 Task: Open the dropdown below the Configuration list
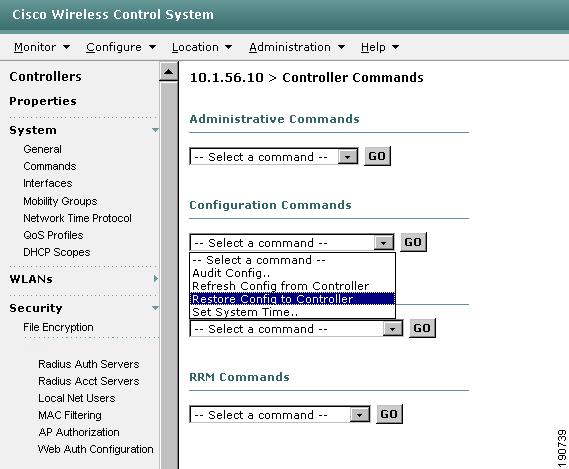[296, 329]
